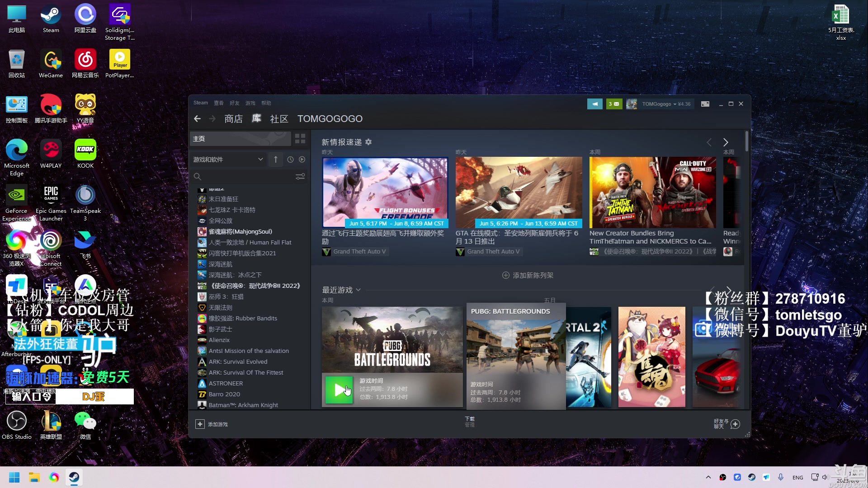Open File Explorer from taskbar
This screenshot has height=488, width=868.
pyautogui.click(x=34, y=477)
